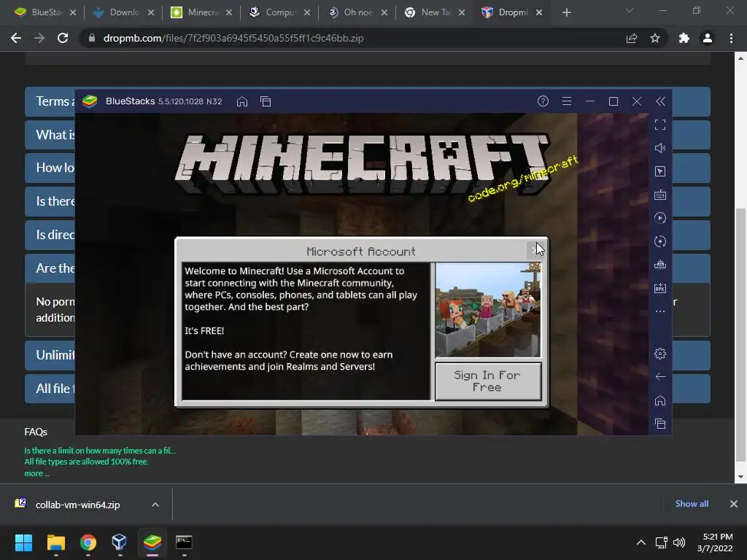
Task: Click the BlueStacks sidebar icon above Install APK
Action: tap(659, 265)
